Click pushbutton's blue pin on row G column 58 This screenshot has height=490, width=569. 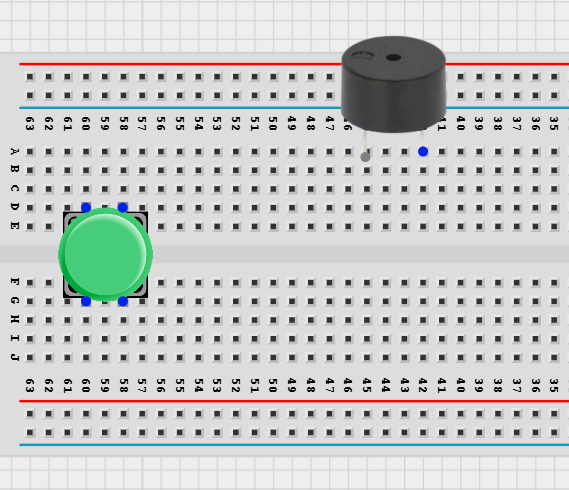pos(123,301)
